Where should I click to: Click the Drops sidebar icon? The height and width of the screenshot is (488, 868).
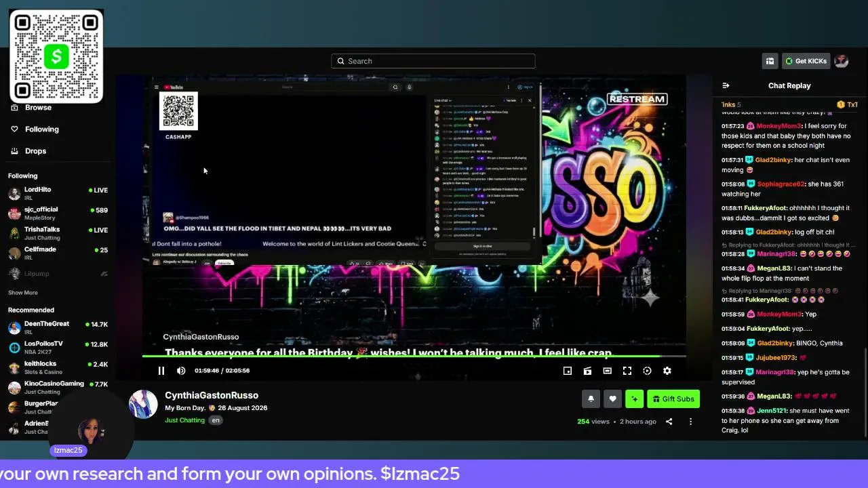click(x=14, y=150)
